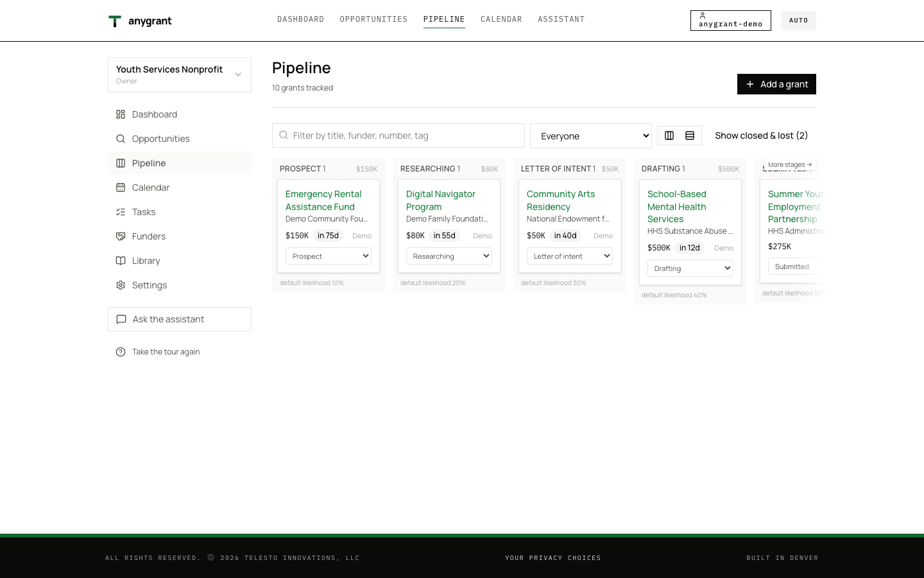Click the Funders handshake icon in sidebar
The height and width of the screenshot is (578, 924).
[x=121, y=236]
